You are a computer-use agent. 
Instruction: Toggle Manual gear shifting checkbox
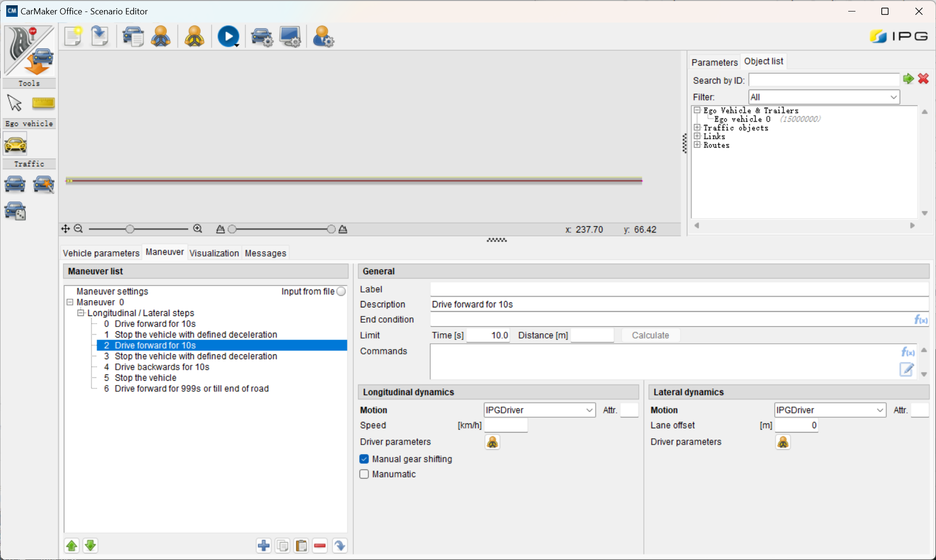364,459
